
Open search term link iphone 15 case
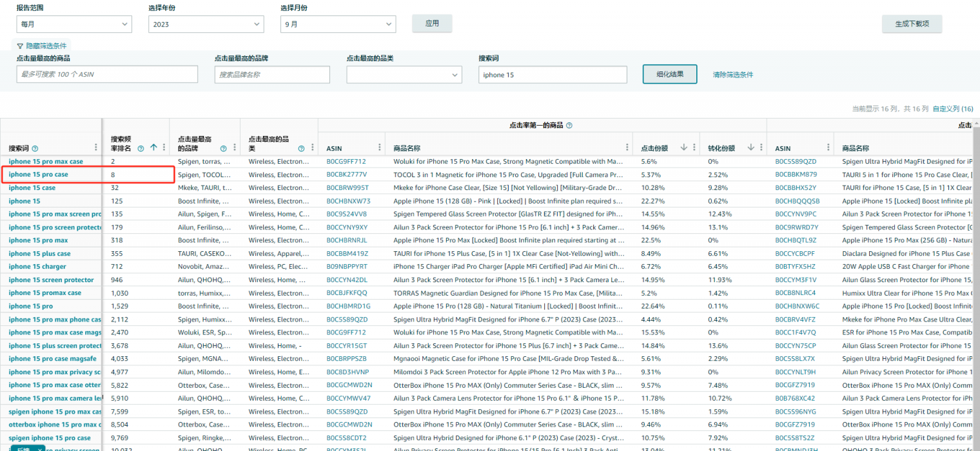[32, 188]
